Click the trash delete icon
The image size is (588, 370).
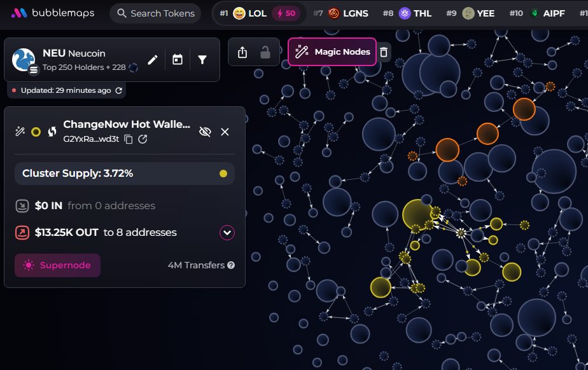384,51
